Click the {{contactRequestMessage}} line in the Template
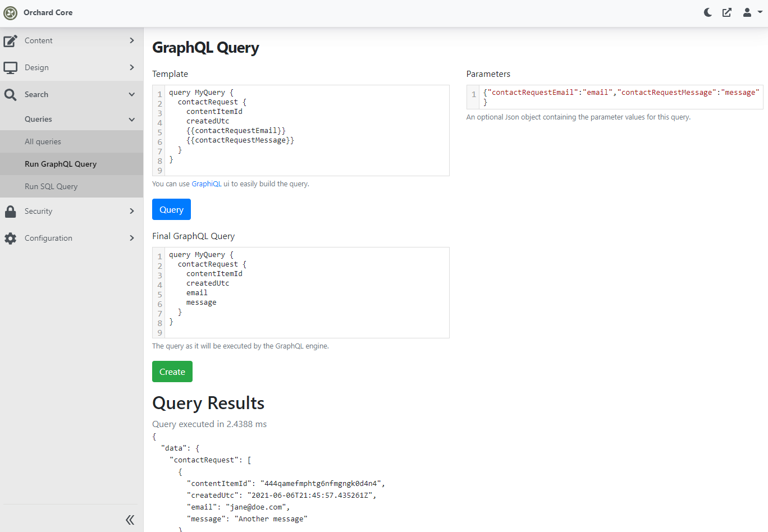Screen dimensions: 768x532 point(240,140)
